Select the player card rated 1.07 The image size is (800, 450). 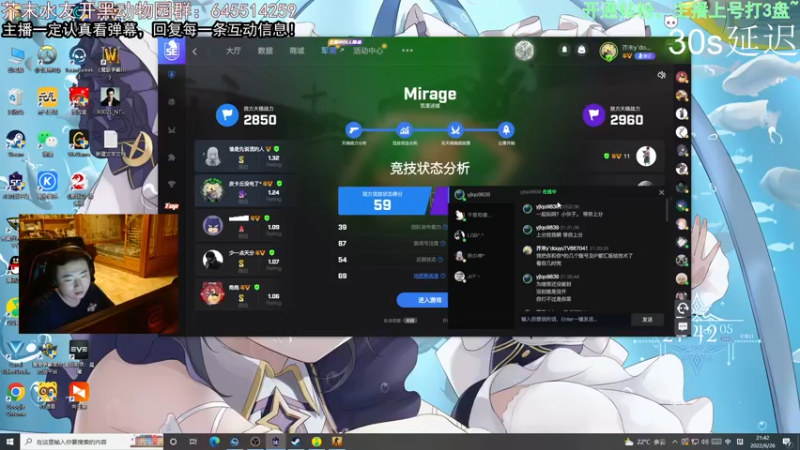(240, 260)
